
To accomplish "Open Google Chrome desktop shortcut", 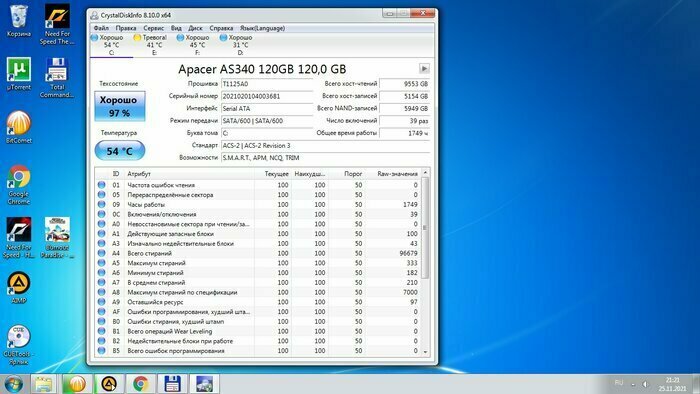I will pos(19,185).
